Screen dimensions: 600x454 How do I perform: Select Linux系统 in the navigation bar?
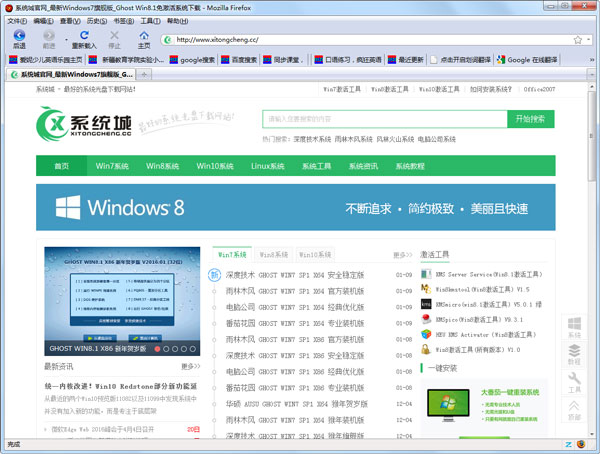[267, 166]
